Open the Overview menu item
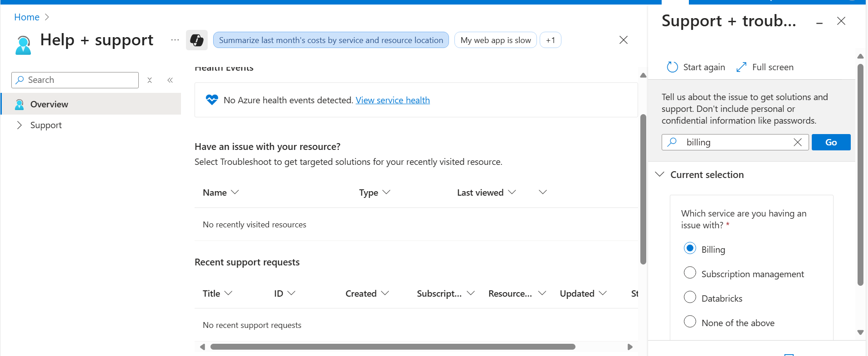Screen dimensions: 868x356 49,104
